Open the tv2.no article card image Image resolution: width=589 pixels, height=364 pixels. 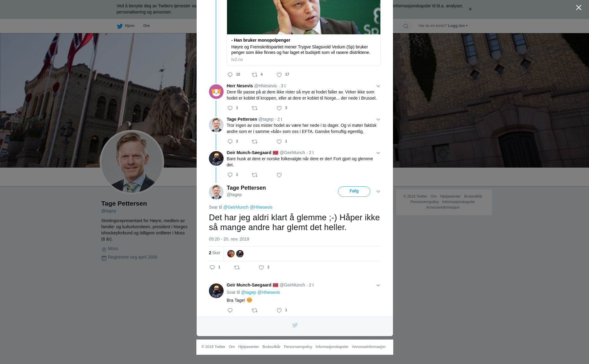(x=304, y=17)
